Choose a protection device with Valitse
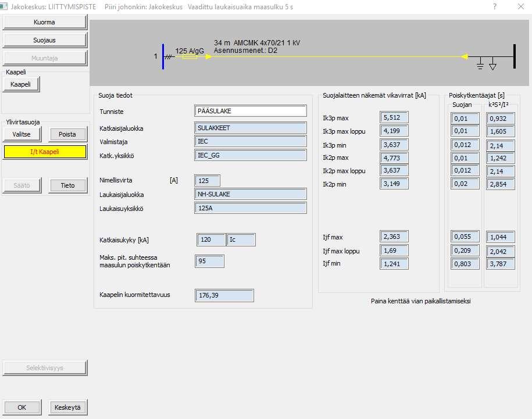Viewport: 532px width, 419px height. pos(22,134)
